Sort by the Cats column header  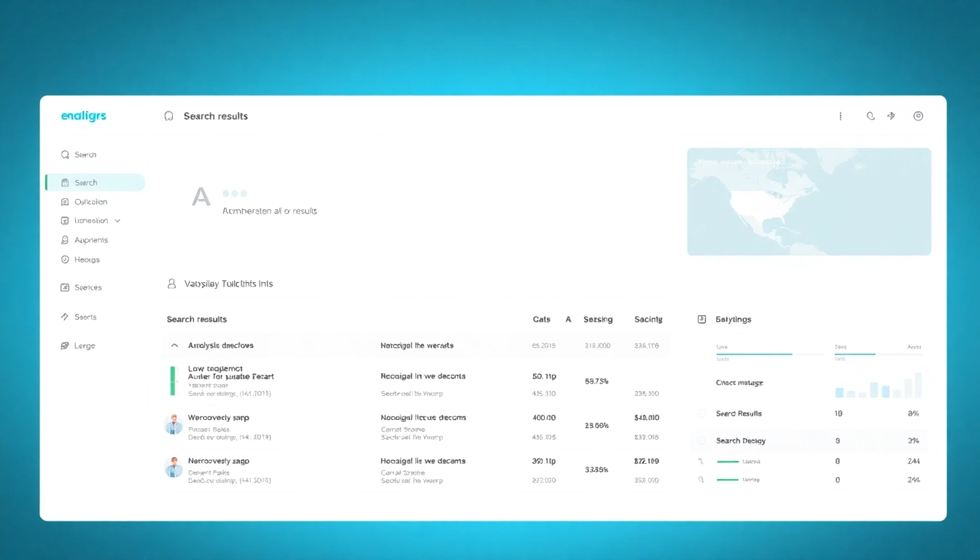click(542, 319)
